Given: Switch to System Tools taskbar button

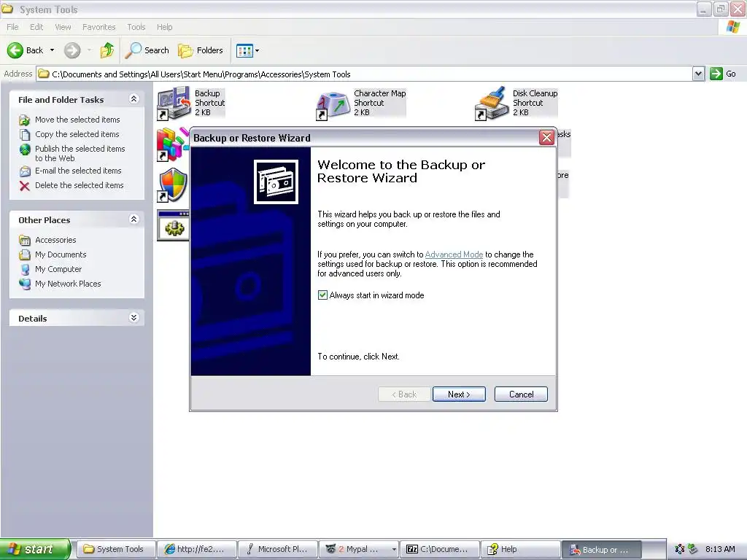Looking at the screenshot, I should [x=116, y=549].
